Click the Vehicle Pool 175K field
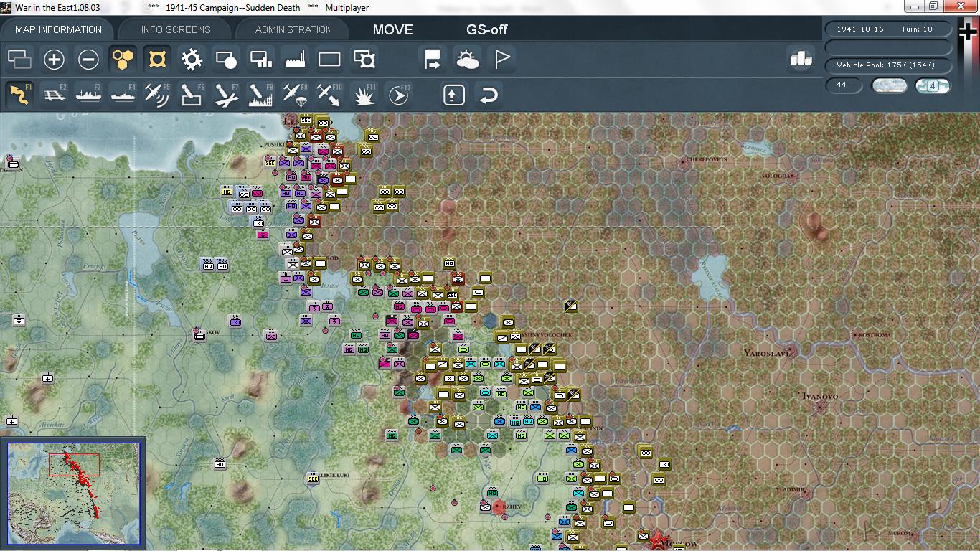The width and height of the screenshot is (980, 551). (x=889, y=65)
